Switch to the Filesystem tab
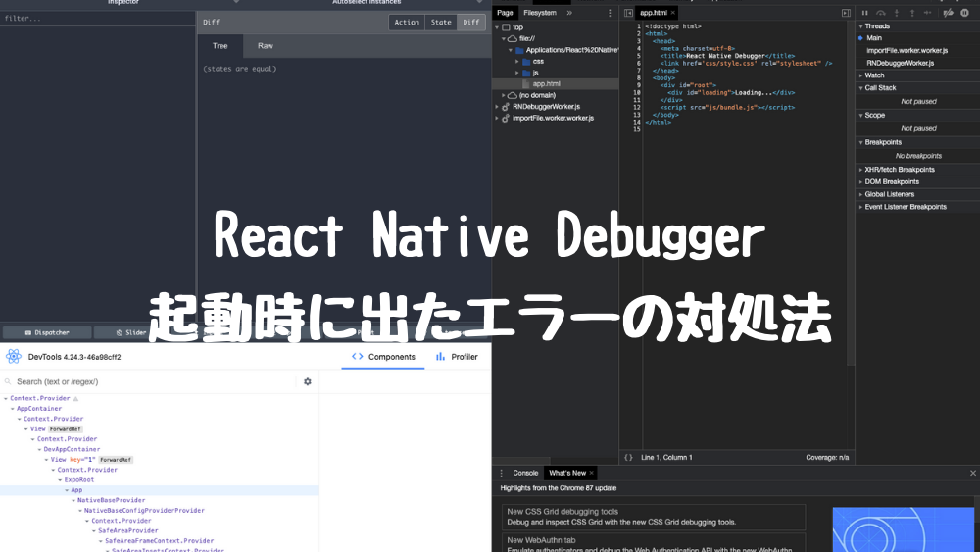Image resolution: width=980 pixels, height=552 pixels. [540, 13]
